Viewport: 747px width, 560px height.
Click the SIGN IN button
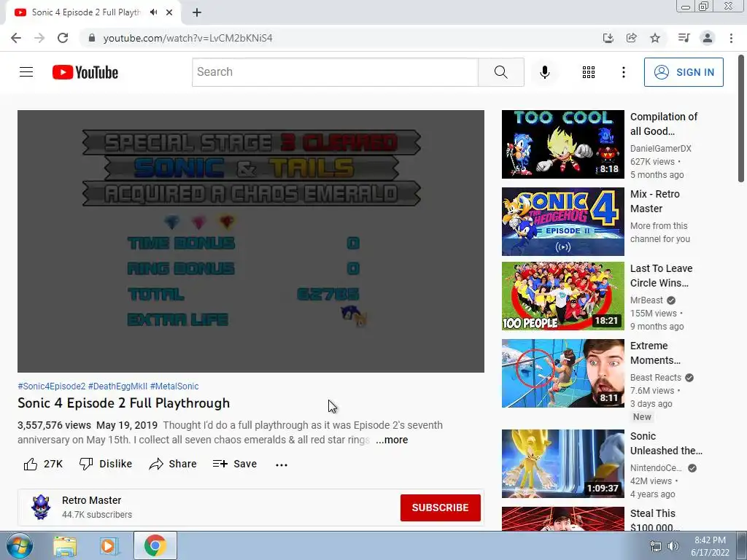click(684, 72)
